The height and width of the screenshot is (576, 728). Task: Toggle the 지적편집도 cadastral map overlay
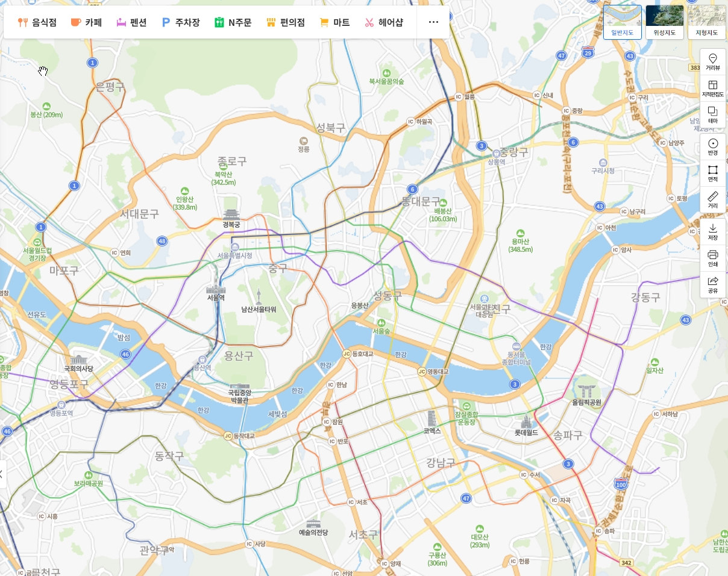pyautogui.click(x=713, y=89)
